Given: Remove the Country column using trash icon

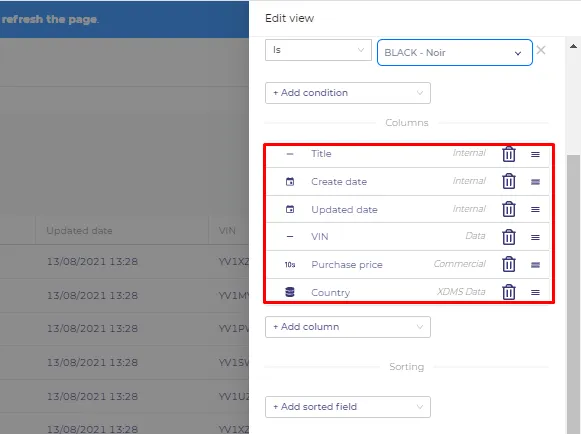Looking at the screenshot, I should tap(509, 292).
